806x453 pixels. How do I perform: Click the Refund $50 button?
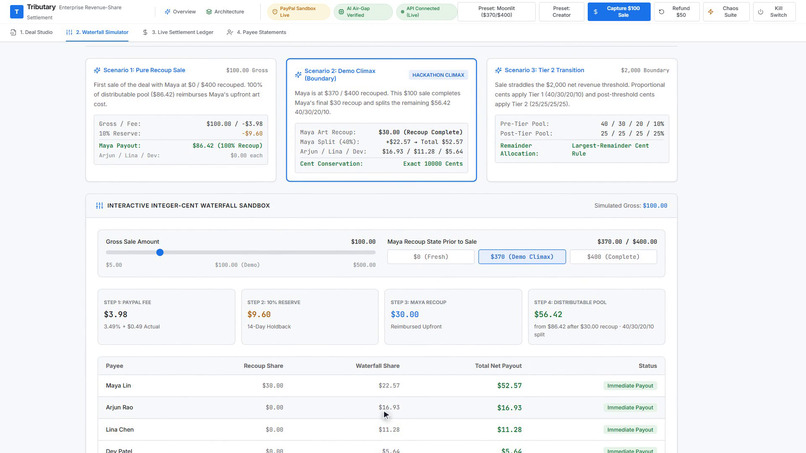point(676,12)
